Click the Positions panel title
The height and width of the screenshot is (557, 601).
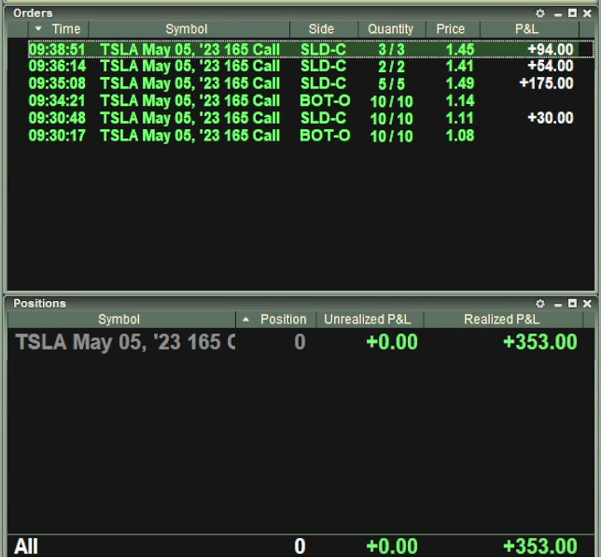[x=40, y=304]
